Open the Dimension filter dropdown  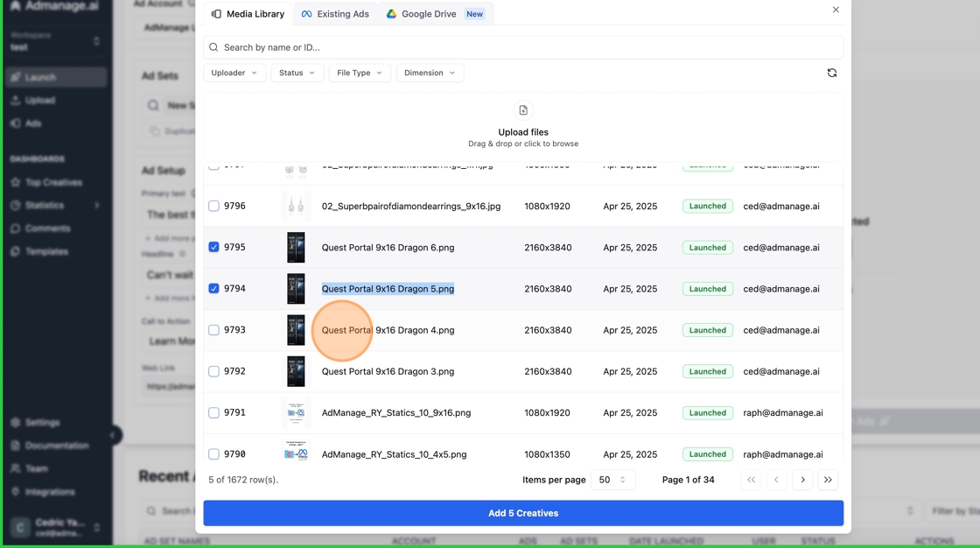[x=430, y=73]
